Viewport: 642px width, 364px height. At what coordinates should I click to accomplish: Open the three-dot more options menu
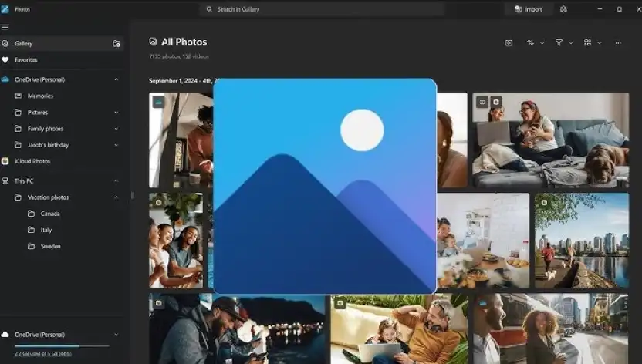pos(618,43)
